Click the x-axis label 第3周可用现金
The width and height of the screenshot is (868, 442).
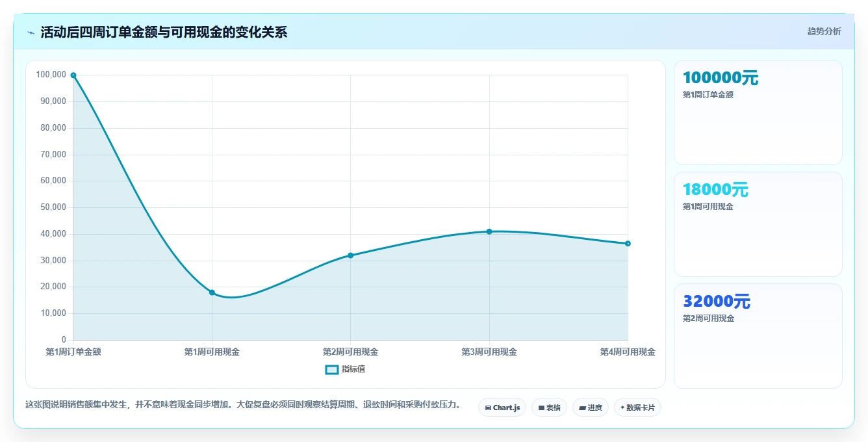489,352
